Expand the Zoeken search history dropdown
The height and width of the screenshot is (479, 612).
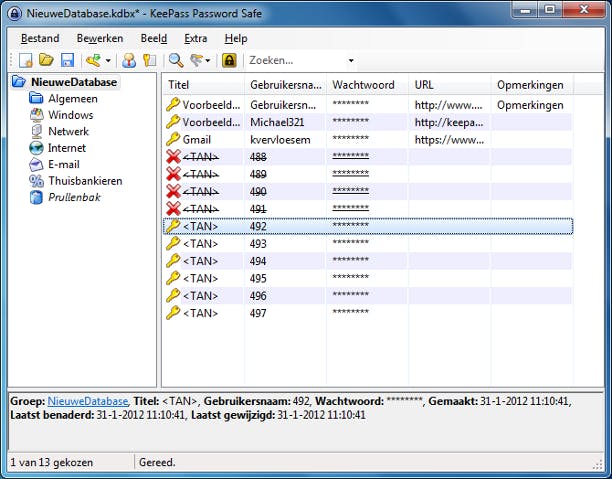pos(351,61)
